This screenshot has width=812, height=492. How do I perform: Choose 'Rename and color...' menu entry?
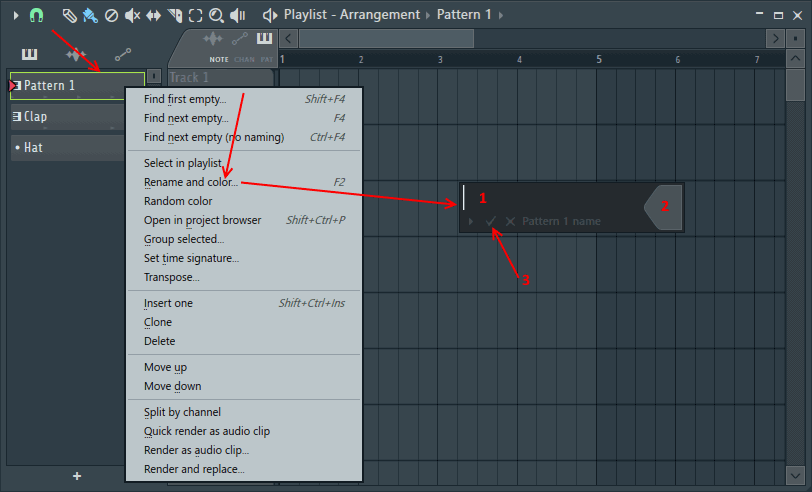(191, 182)
